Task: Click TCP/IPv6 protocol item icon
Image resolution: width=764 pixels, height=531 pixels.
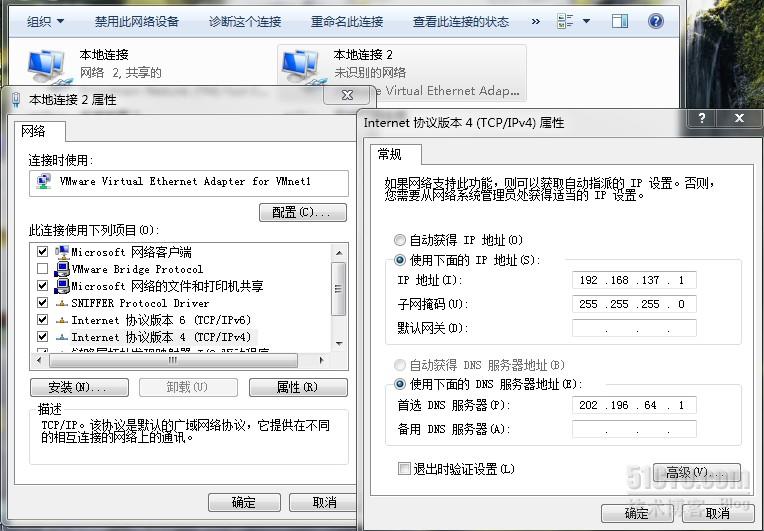Action: 62,321
